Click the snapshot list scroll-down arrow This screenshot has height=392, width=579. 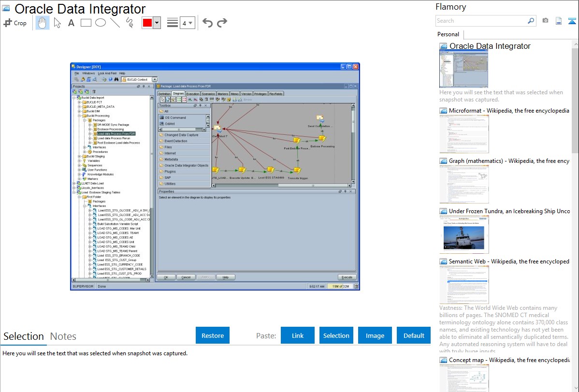[x=575, y=388]
